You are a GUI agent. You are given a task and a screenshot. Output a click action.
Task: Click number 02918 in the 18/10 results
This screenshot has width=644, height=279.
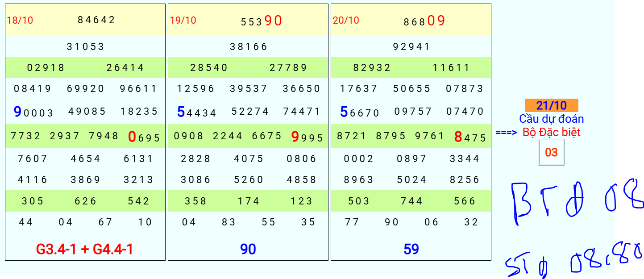(x=46, y=68)
